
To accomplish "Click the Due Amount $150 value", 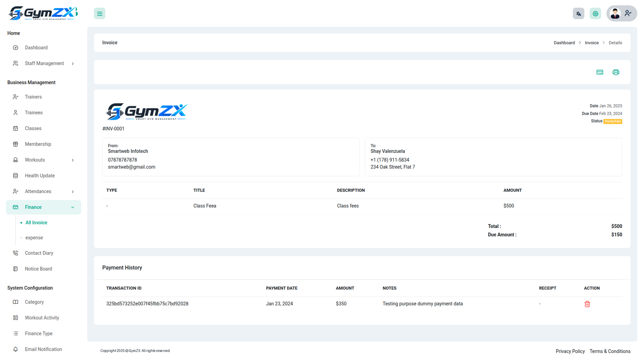I will [617, 234].
